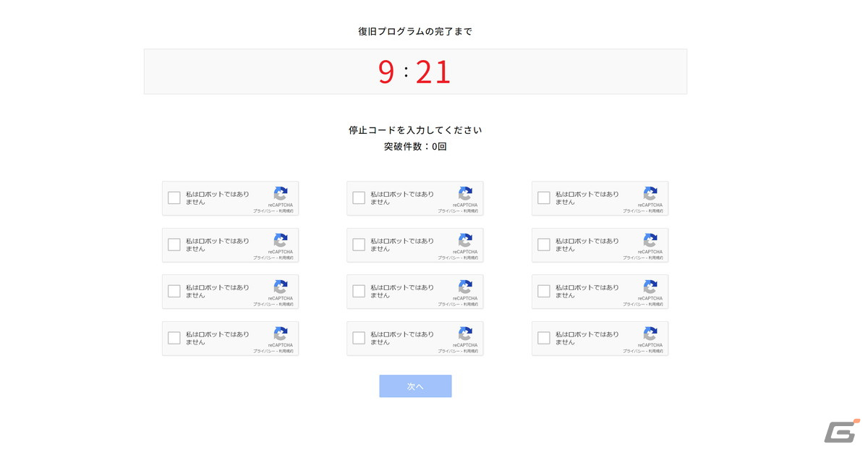The width and height of the screenshot is (868, 450).
Task: Open 利用規約 link in second-row right widget
Action: pos(655,258)
